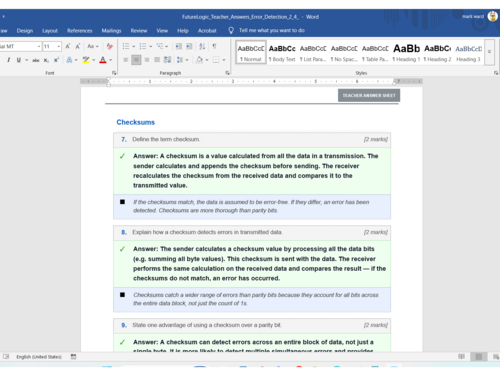Increase the paragraph indent
The image size is (500, 375).
(x=189, y=46)
